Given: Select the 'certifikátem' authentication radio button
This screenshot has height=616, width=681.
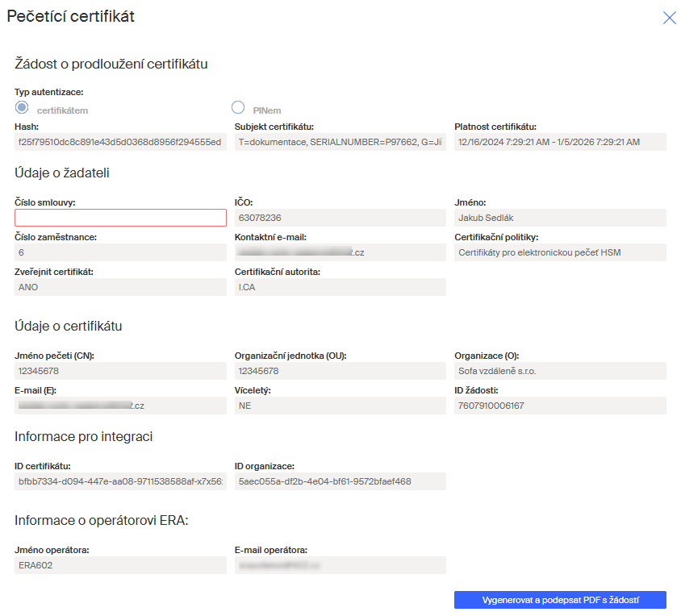Looking at the screenshot, I should pyautogui.click(x=22, y=108).
